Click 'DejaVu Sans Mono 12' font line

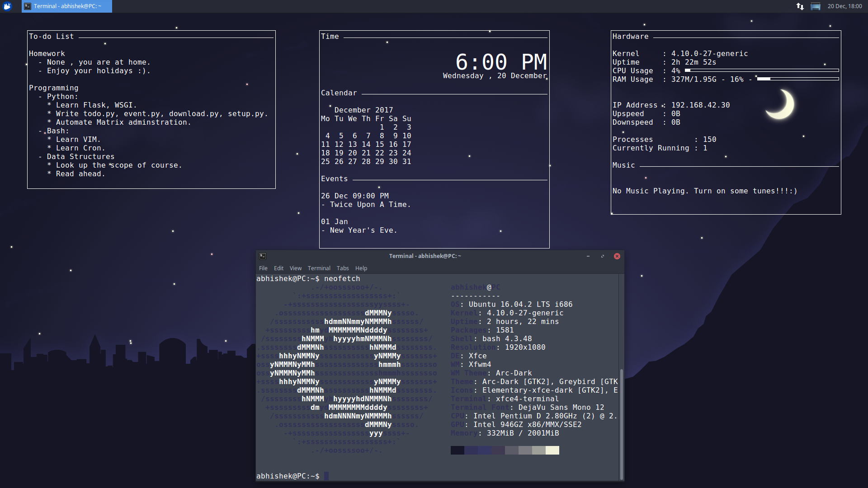561,408
